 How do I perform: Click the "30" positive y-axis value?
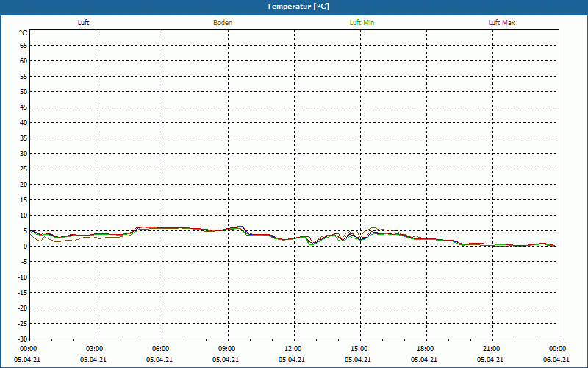click(x=24, y=154)
